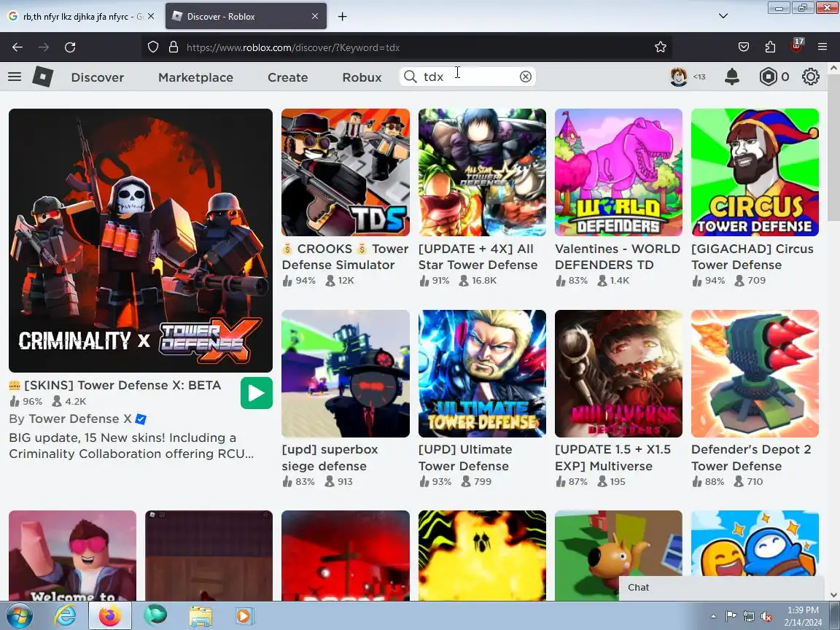Open the Roblox hamburger navigation menu
The width and height of the screenshot is (840, 630).
[x=15, y=77]
